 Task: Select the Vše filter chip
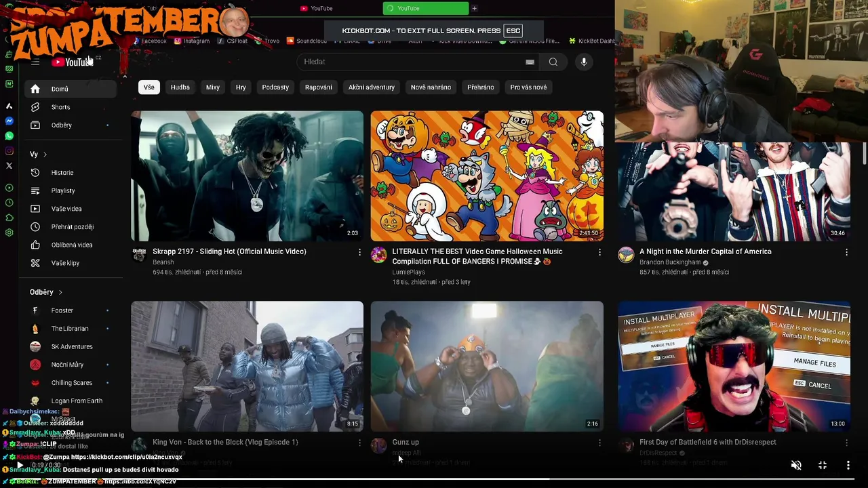pos(149,87)
